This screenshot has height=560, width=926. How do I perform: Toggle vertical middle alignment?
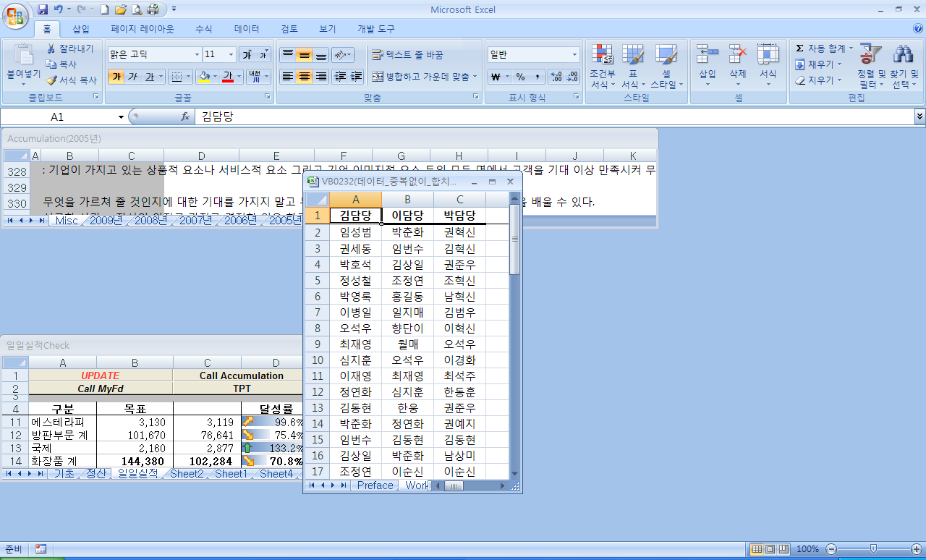coord(304,55)
